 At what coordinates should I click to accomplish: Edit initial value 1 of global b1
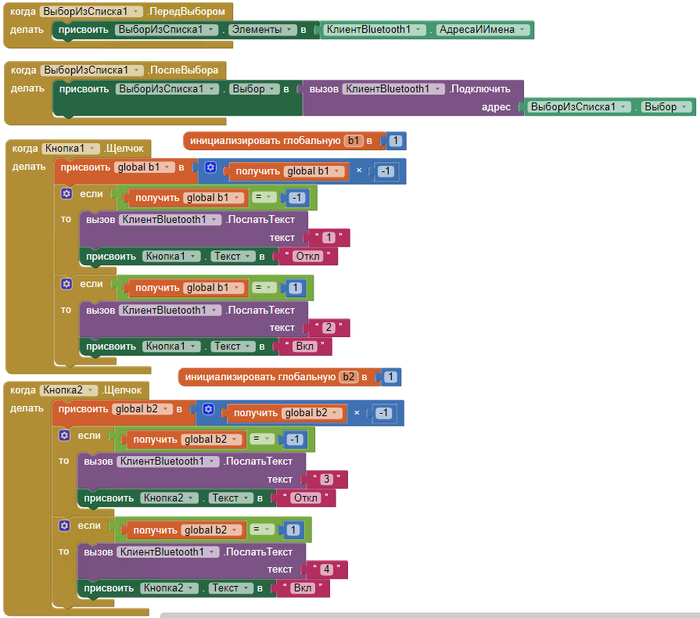point(395,141)
